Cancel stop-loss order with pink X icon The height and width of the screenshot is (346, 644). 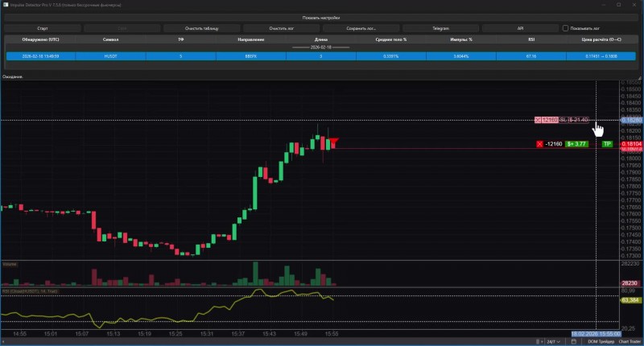click(x=538, y=120)
